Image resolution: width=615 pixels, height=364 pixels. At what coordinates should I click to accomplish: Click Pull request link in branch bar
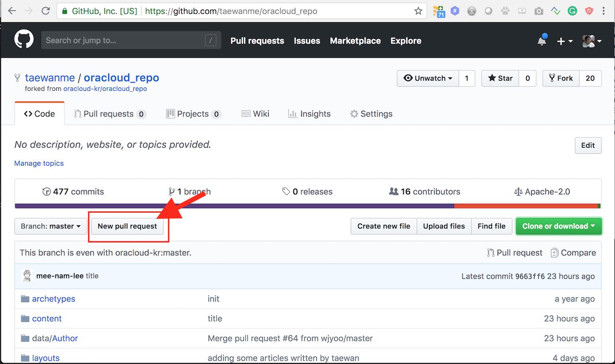point(515,253)
